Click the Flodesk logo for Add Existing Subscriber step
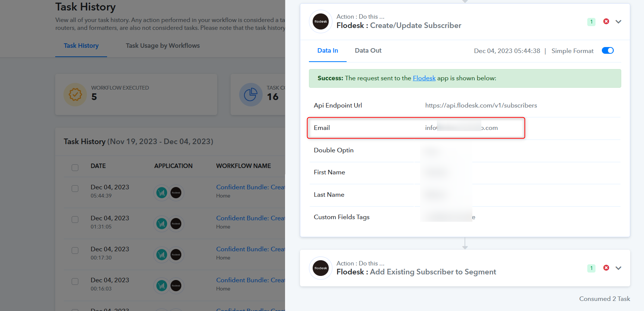644x311 pixels. point(321,268)
